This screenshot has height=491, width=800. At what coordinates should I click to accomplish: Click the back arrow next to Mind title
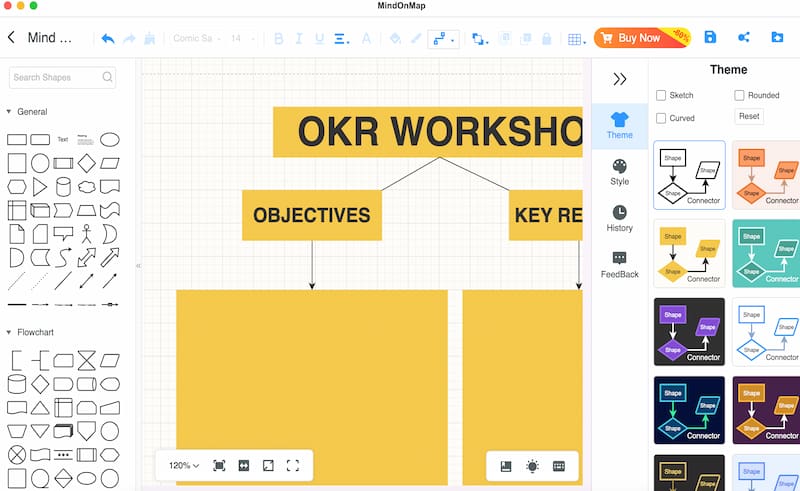coord(11,37)
